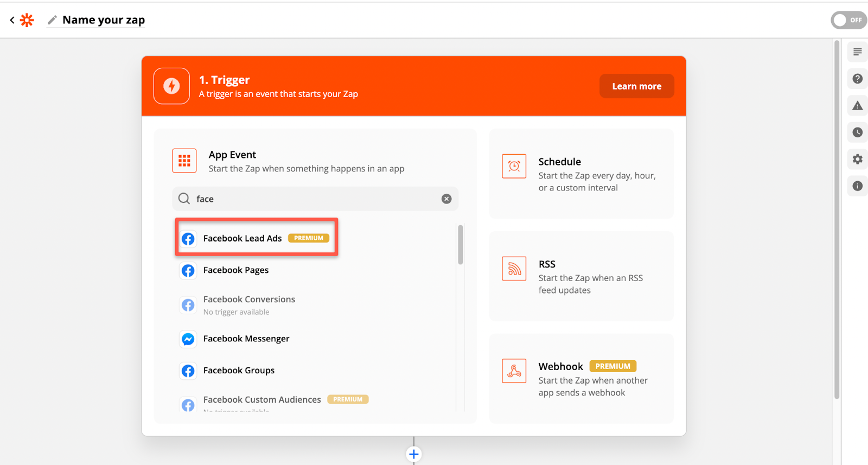
Task: Click the RSS feed icon
Action: pyautogui.click(x=514, y=269)
